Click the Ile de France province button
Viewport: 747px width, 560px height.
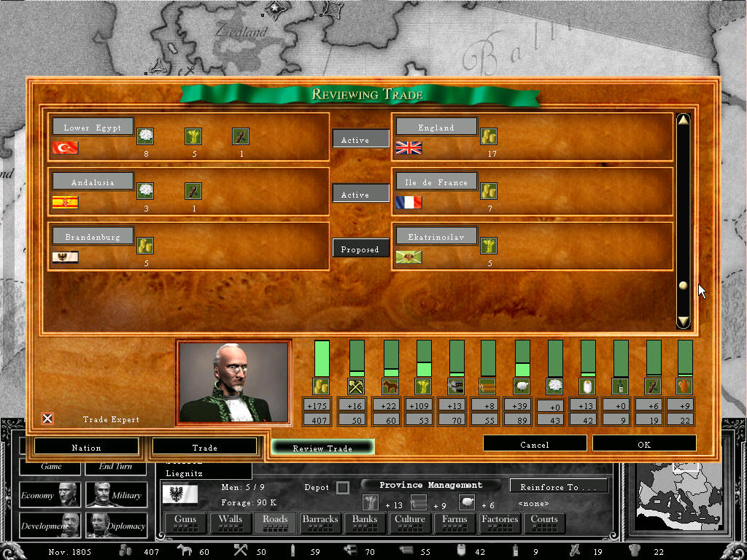(x=436, y=182)
